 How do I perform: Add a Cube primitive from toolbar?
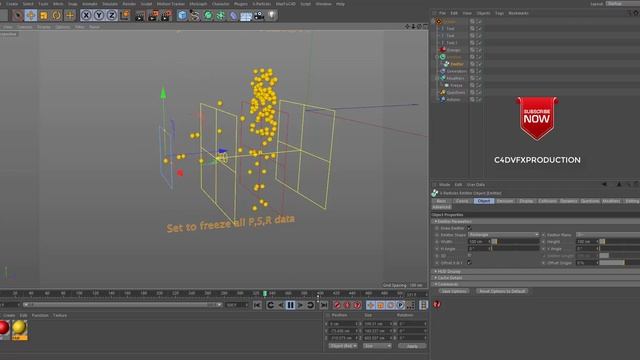(x=182, y=16)
